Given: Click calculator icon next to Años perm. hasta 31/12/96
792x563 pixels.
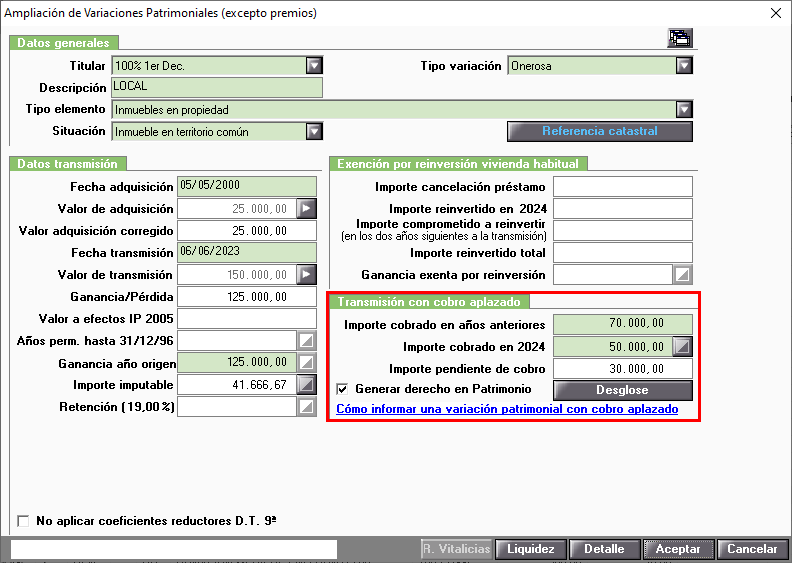Looking at the screenshot, I should pos(307,341).
